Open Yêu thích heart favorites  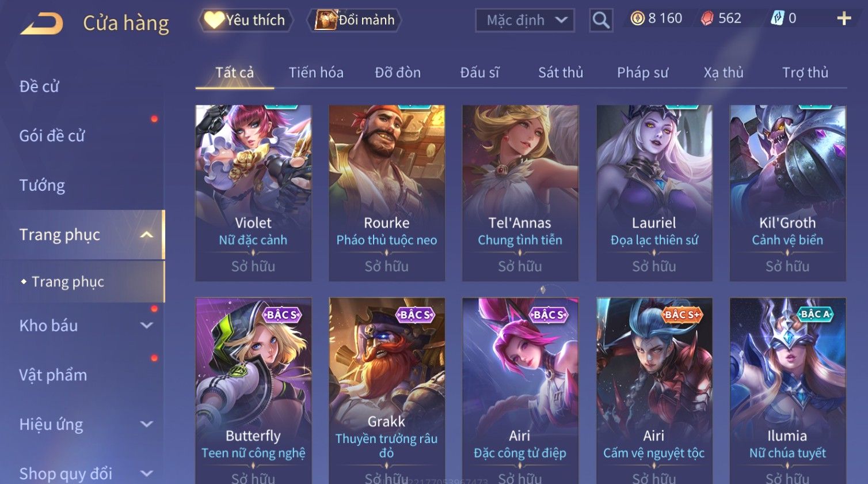coord(245,20)
